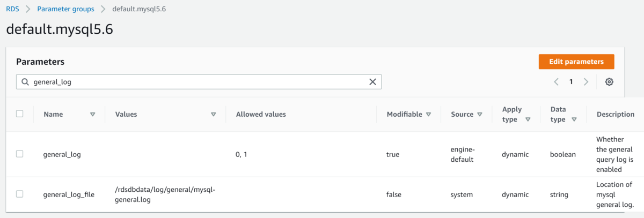The height and width of the screenshot is (218, 644).
Task: Click the 'boolean' data type cell
Action: pos(563,154)
